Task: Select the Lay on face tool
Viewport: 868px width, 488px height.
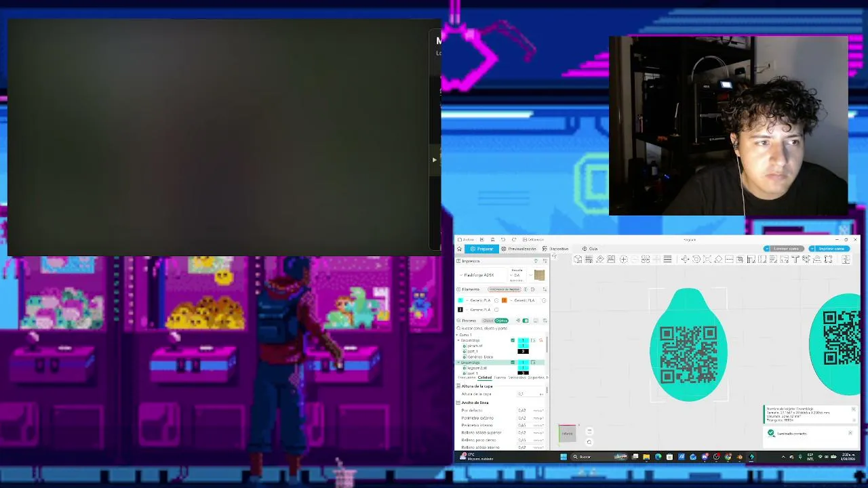Action: coord(718,259)
